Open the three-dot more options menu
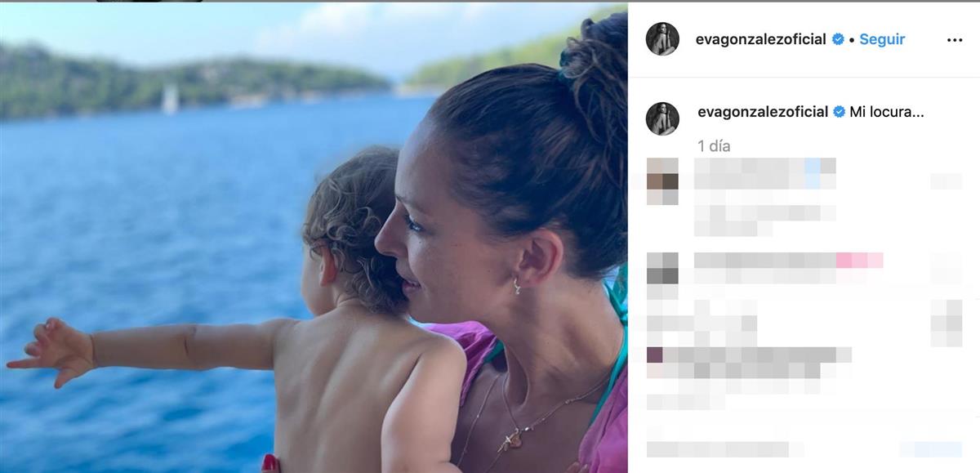 [x=954, y=40]
